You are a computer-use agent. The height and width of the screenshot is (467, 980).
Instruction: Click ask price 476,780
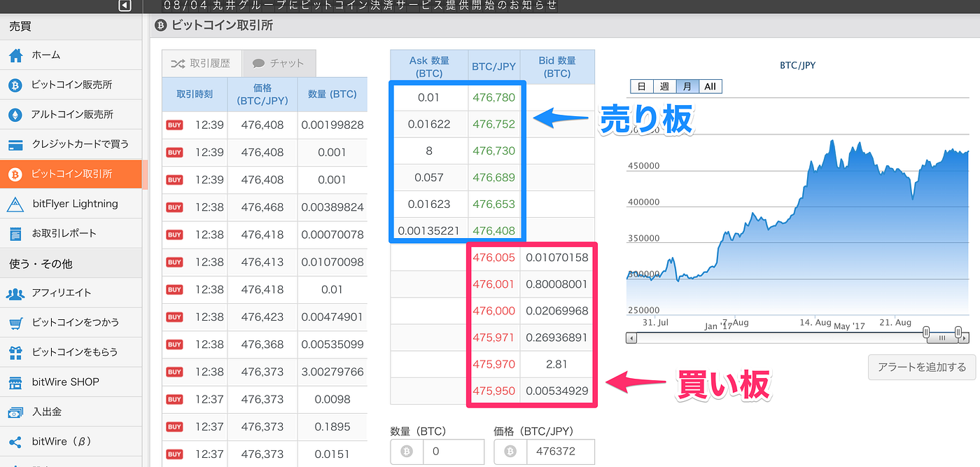pos(493,98)
